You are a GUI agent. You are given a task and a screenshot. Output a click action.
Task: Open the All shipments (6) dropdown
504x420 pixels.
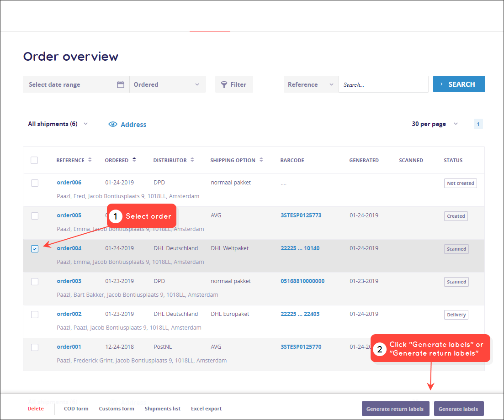(58, 124)
